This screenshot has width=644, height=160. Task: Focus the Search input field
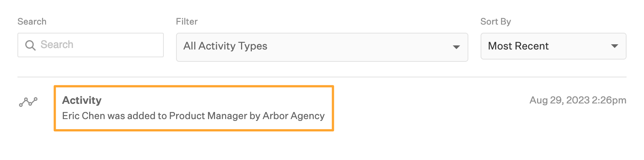click(x=91, y=45)
